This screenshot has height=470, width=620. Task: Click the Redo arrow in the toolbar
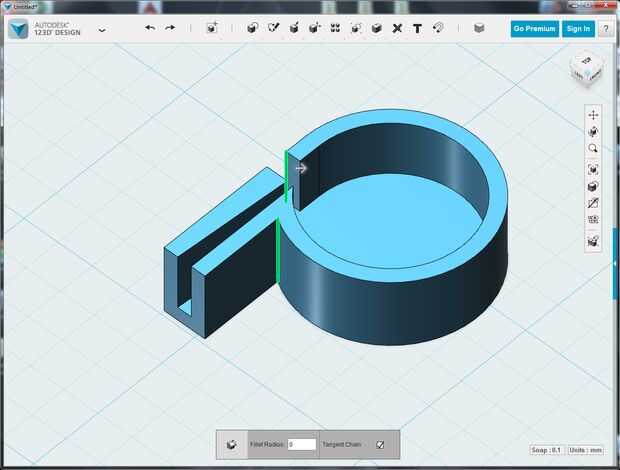170,28
